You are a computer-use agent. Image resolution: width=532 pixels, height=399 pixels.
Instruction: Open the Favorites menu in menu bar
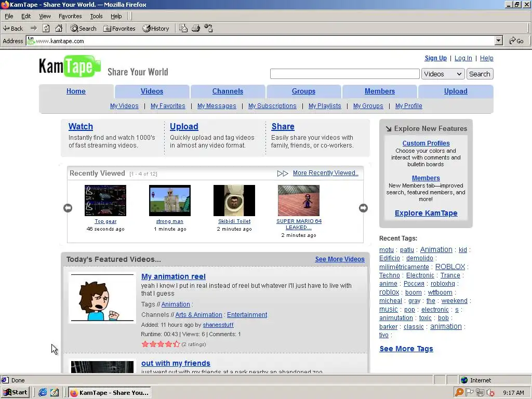coord(70,16)
